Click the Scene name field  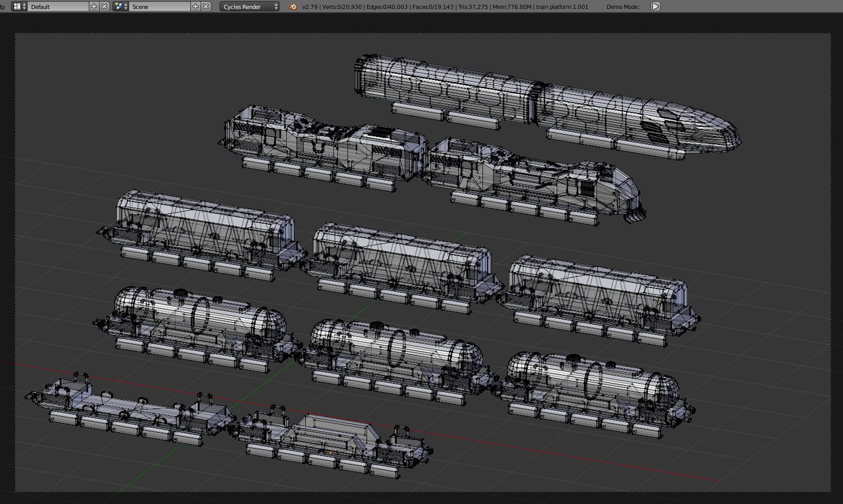[160, 7]
